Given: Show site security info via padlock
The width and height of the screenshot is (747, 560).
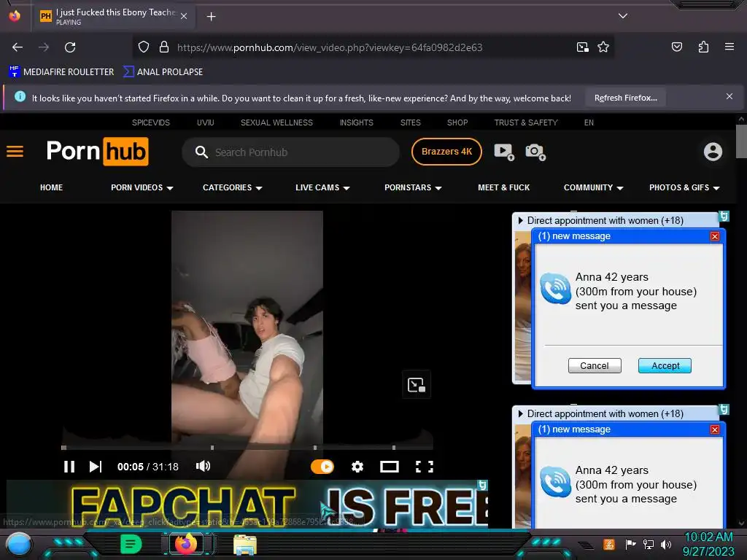Looking at the screenshot, I should click(164, 47).
